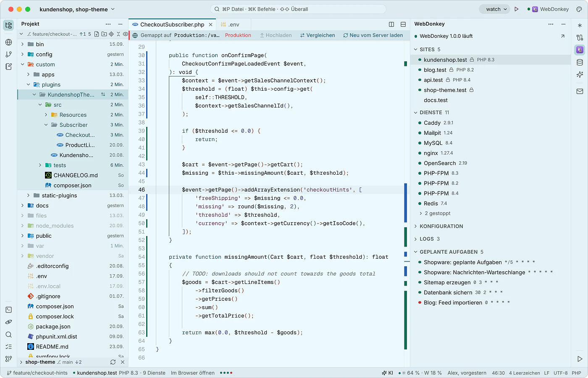
Task: Open Im Browser öffnen in status bar
Action: pos(193,373)
